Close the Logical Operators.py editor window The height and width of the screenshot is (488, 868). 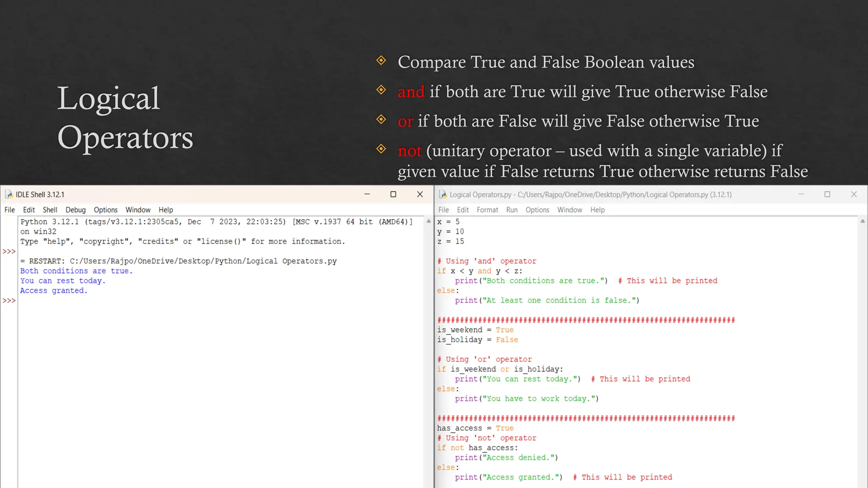click(854, 194)
